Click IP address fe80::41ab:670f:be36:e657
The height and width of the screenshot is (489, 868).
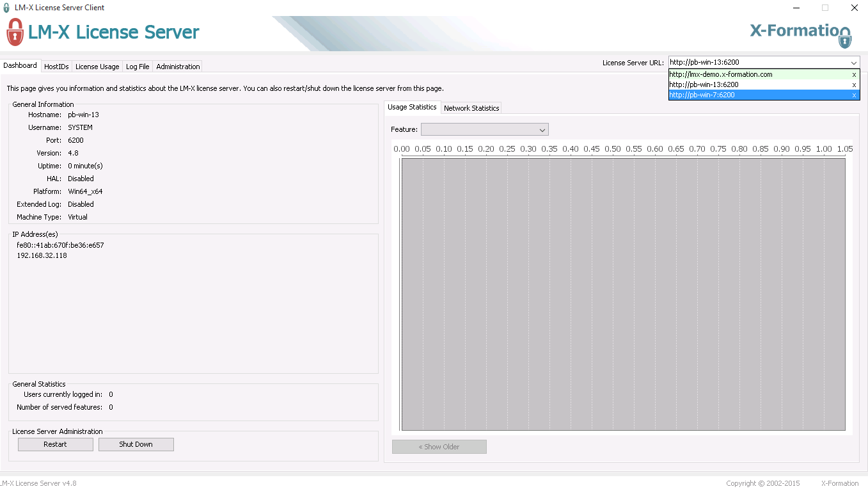pyautogui.click(x=60, y=245)
